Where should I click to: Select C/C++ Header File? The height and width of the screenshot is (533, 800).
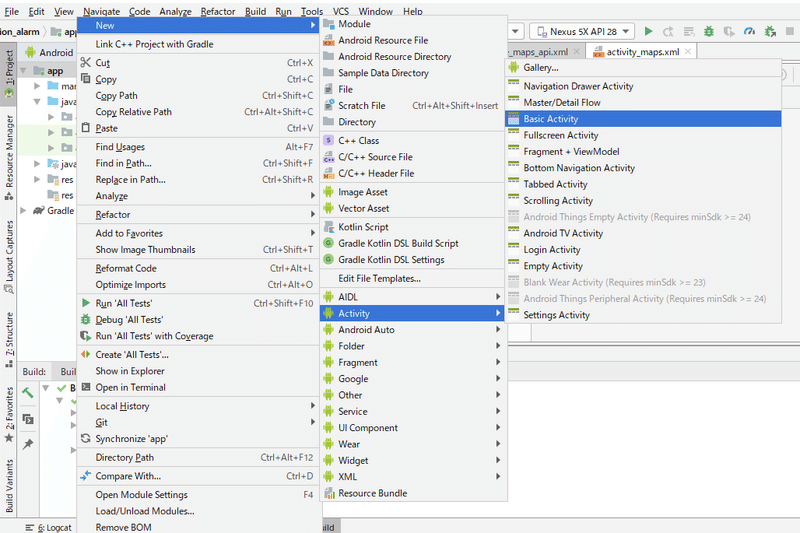click(x=413, y=173)
